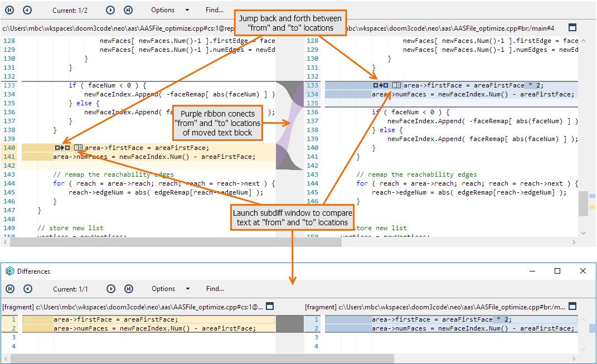Click left file path ending in AASFile_optimize.cpp#cs:1
597x364 pixels.
click(118, 28)
